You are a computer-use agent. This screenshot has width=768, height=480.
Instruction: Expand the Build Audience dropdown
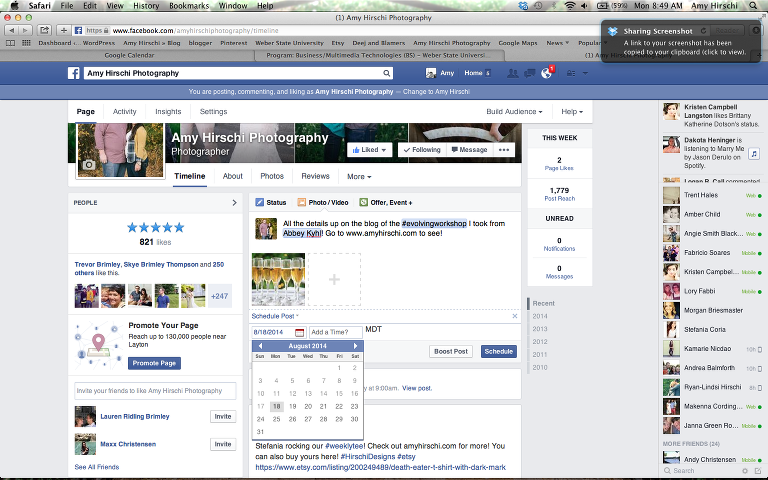[x=514, y=112]
